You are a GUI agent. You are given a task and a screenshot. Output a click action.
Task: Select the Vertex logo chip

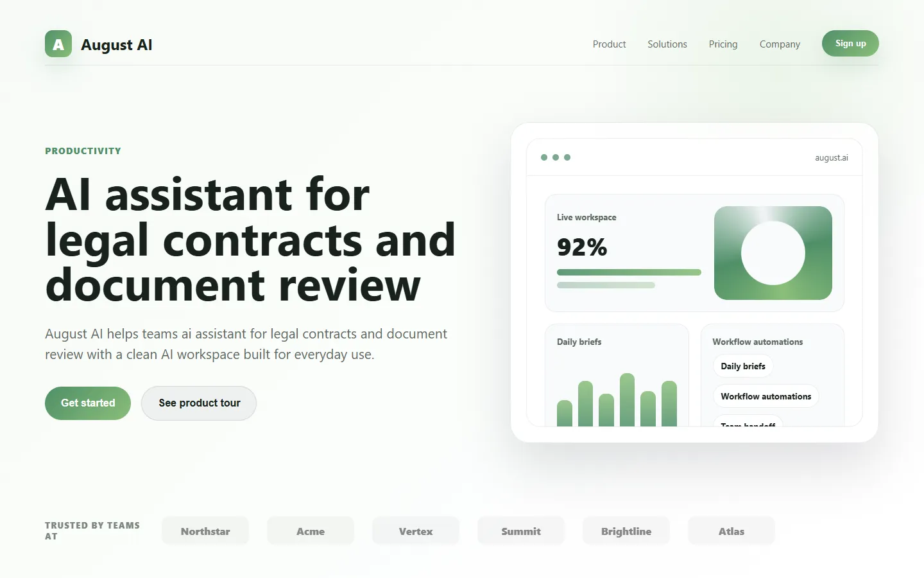click(416, 531)
